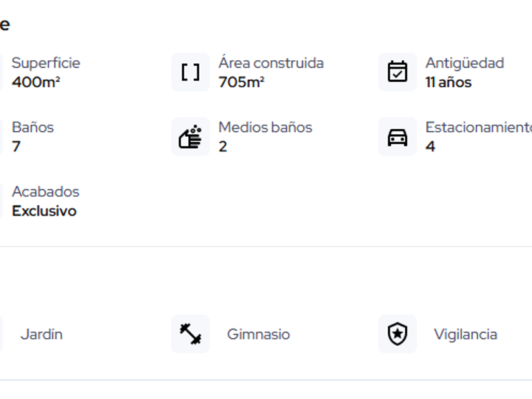Select the Exclusivo finish value
Viewport: 532px width, 399px height.
[44, 211]
